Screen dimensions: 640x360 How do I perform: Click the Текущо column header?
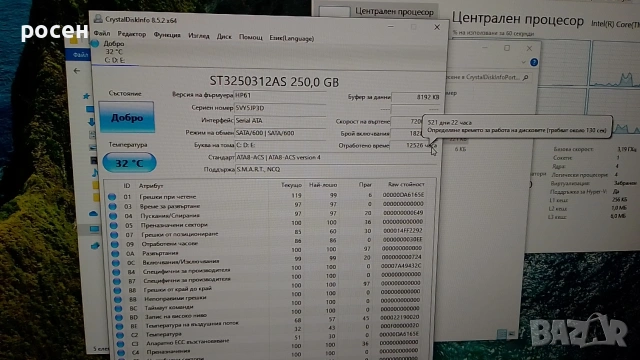coord(291,185)
